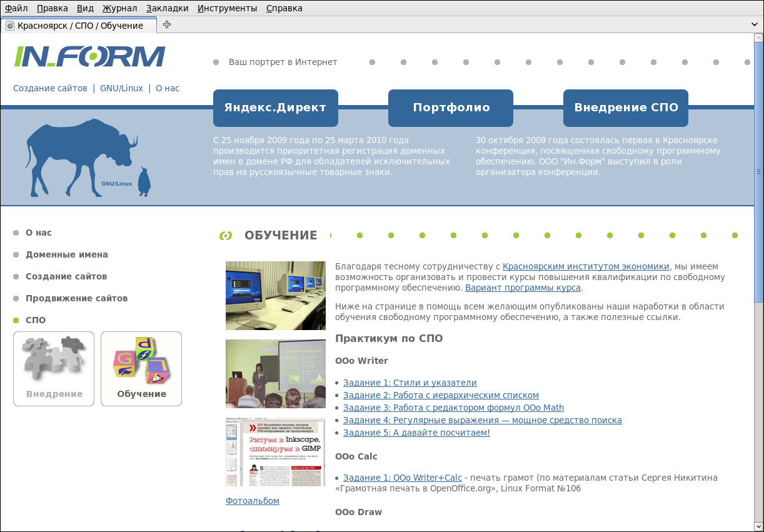764x532 pixels.
Task: Click the IN.FORM logo
Action: pos(89,56)
